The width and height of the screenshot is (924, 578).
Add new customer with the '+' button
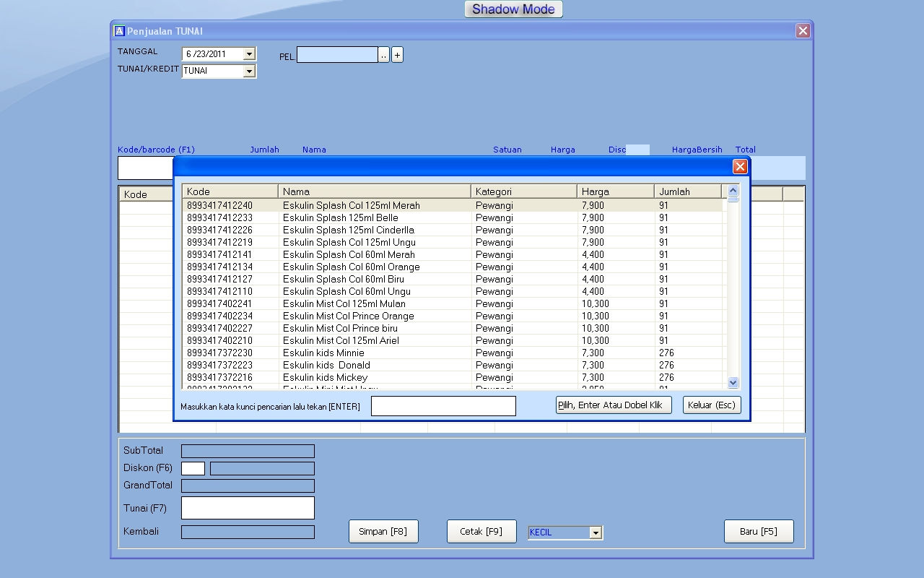[x=397, y=55]
